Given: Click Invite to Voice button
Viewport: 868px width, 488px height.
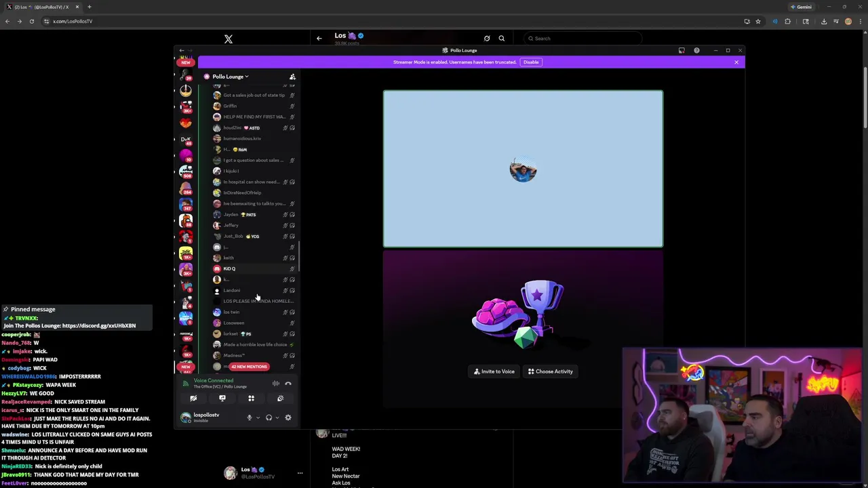Looking at the screenshot, I should [x=494, y=371].
